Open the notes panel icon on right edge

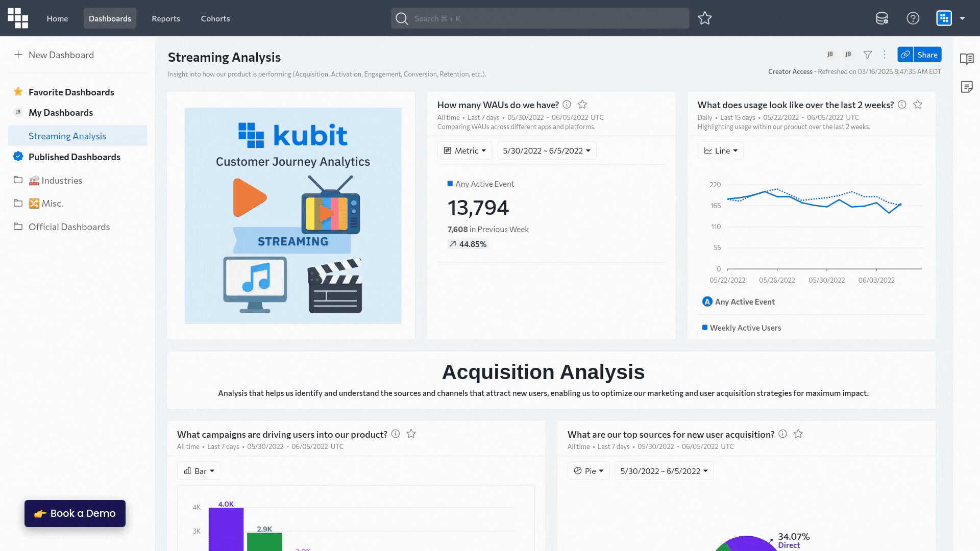coord(967,87)
